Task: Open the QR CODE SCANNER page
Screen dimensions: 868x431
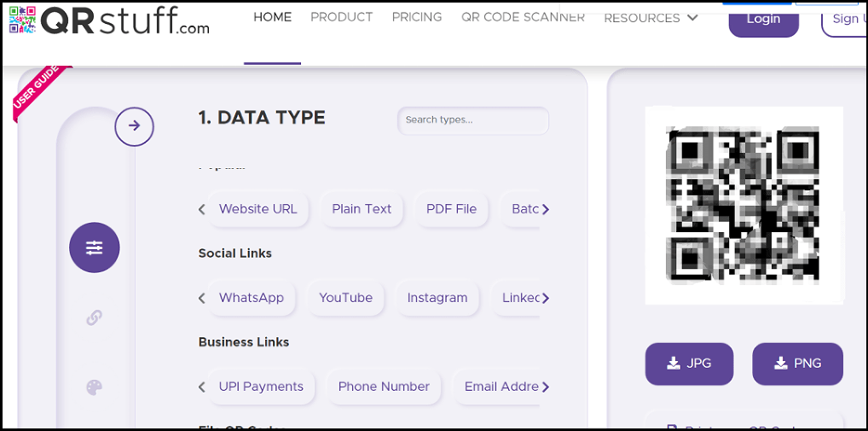Action: 524,17
